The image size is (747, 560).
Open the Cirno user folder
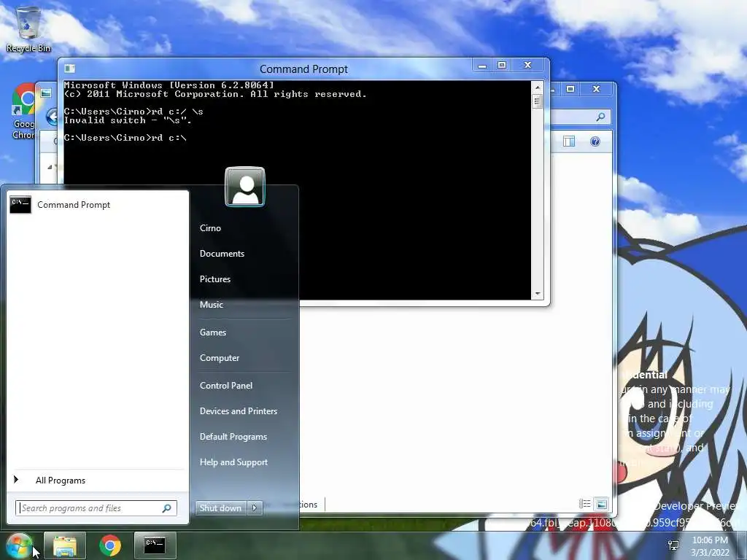[x=210, y=228]
